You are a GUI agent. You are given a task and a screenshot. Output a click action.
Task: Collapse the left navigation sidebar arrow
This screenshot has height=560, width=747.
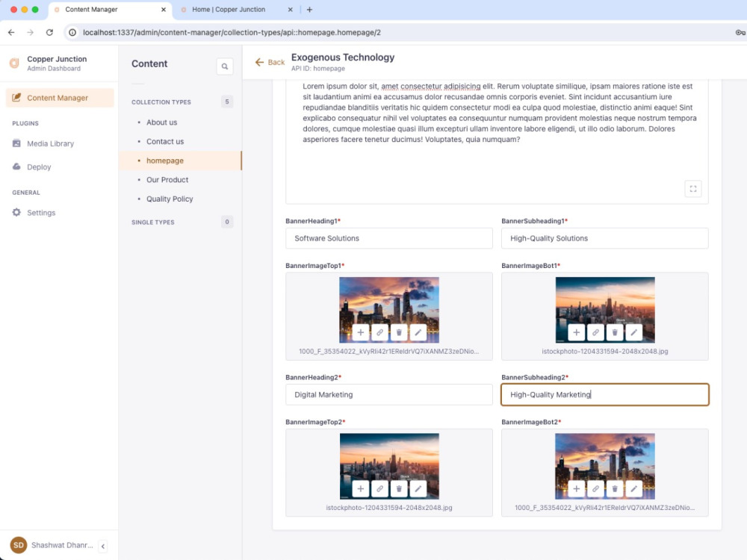(x=103, y=547)
